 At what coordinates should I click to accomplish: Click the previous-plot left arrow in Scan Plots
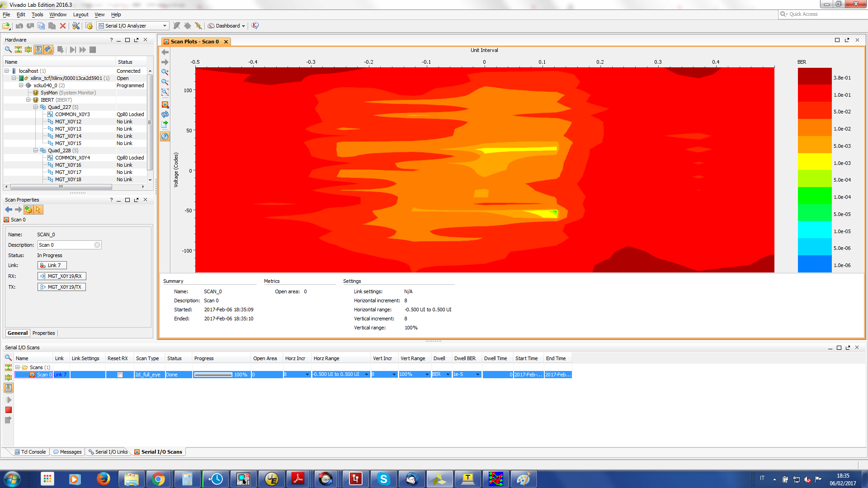(165, 52)
